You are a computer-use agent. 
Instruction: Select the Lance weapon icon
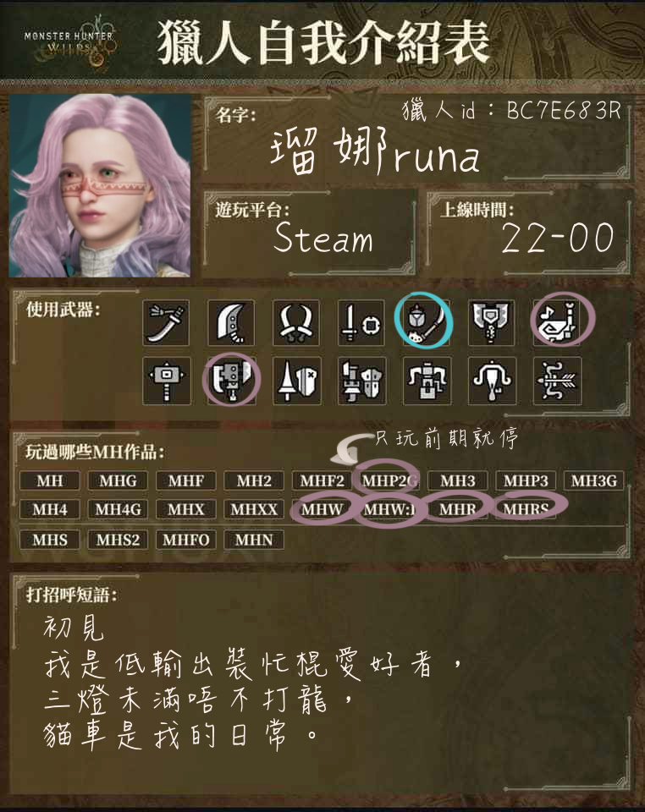click(x=296, y=381)
